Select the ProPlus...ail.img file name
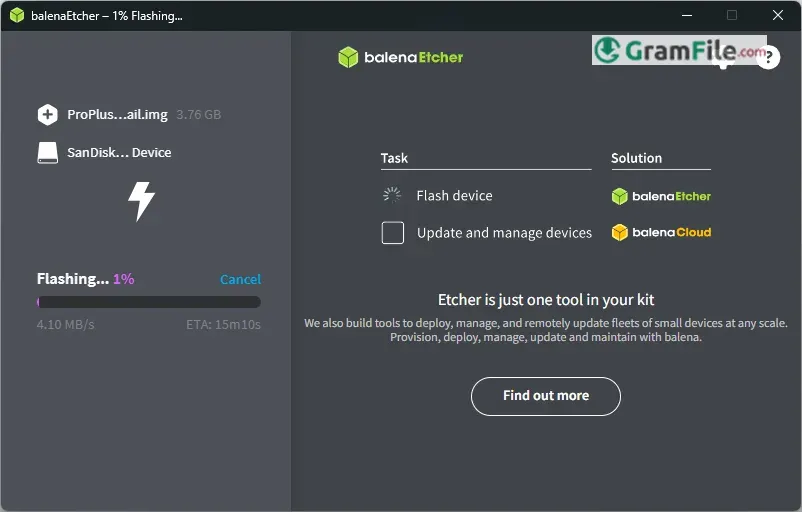 pyautogui.click(x=118, y=115)
